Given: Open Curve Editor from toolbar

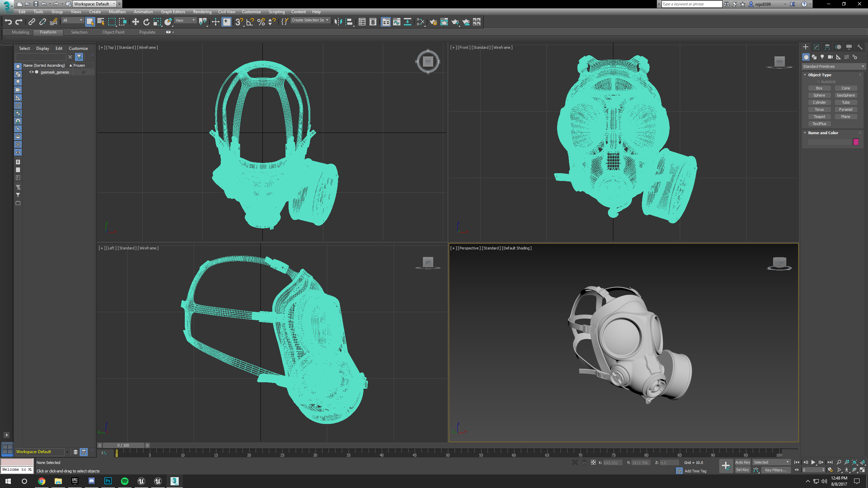Looking at the screenshot, I should [396, 22].
